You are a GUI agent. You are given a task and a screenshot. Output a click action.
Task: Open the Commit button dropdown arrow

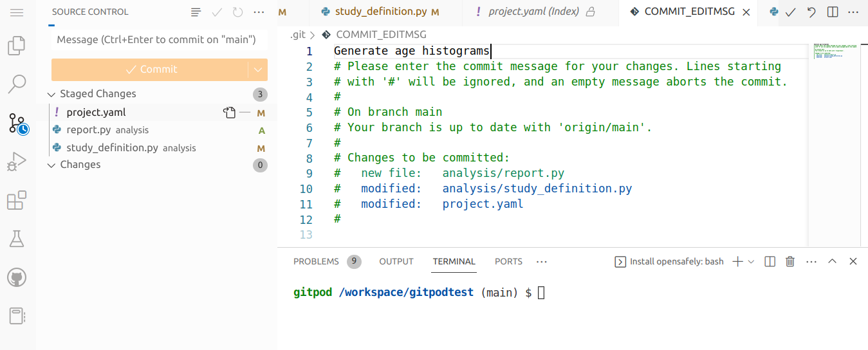[x=258, y=69]
